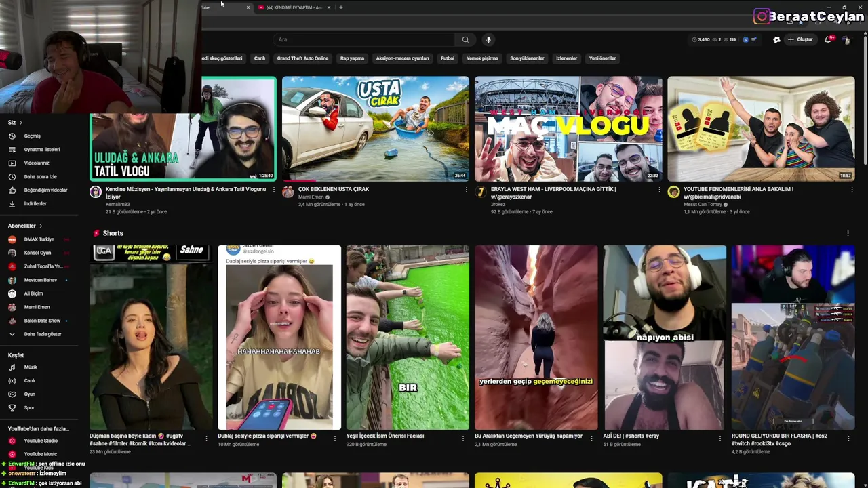Screen dimensions: 868x488
Task: Open options menu for Dublaj sesiyle pizza short
Action: (334, 439)
